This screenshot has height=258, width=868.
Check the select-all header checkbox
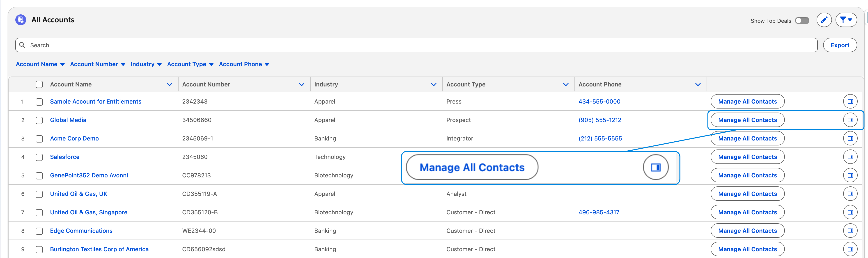tap(39, 84)
